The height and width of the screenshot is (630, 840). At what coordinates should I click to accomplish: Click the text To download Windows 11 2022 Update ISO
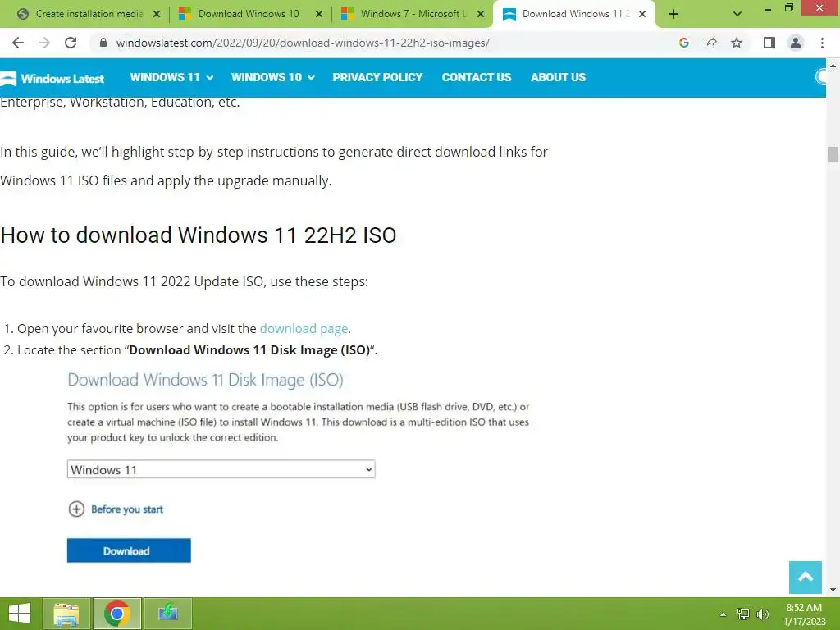[132, 282]
